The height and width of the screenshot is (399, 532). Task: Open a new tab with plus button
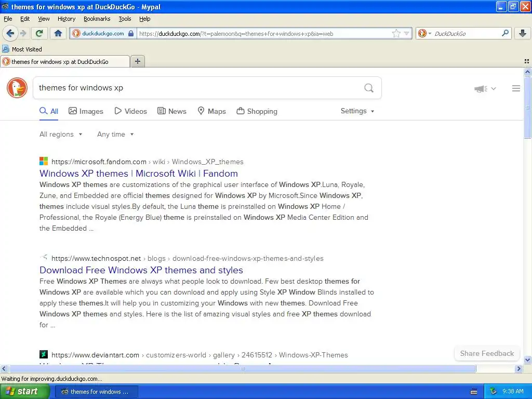point(137,61)
